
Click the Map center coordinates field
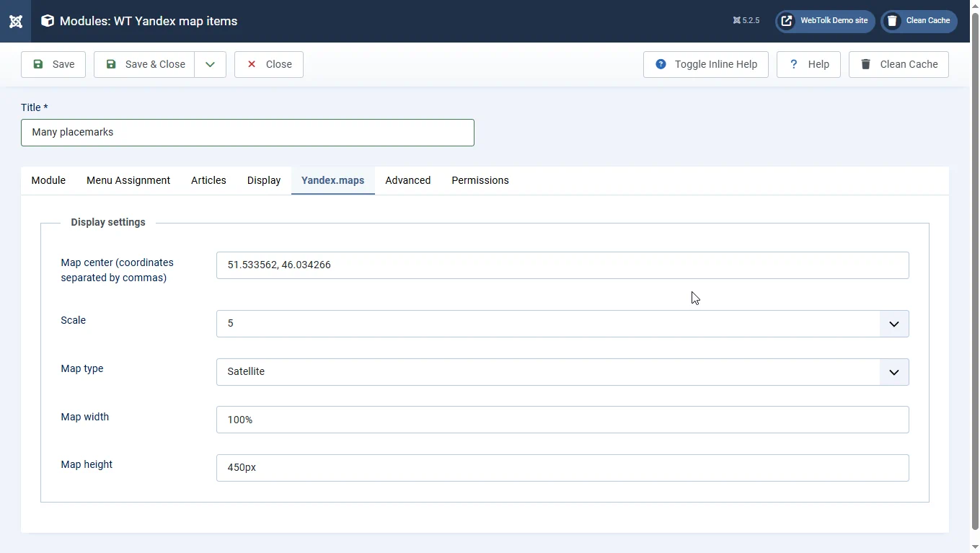click(x=562, y=265)
